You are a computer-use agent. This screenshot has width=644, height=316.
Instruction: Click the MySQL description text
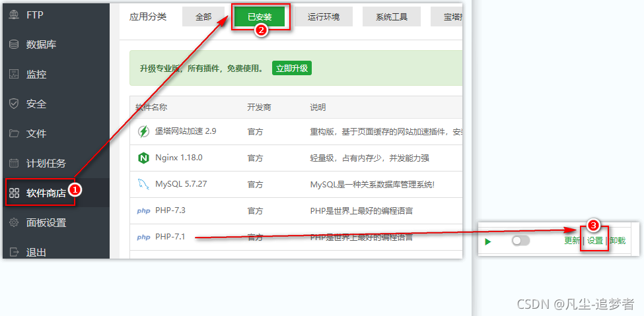[x=372, y=184]
